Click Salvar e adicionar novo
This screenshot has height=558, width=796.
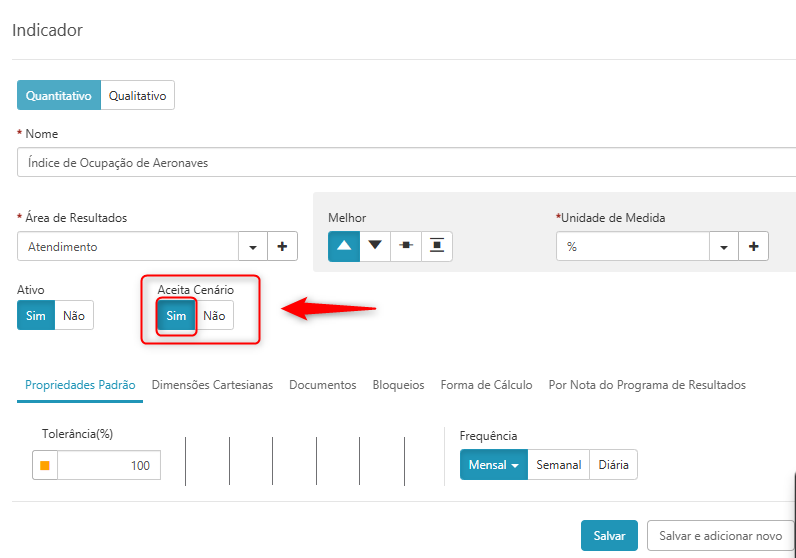pyautogui.click(x=720, y=536)
